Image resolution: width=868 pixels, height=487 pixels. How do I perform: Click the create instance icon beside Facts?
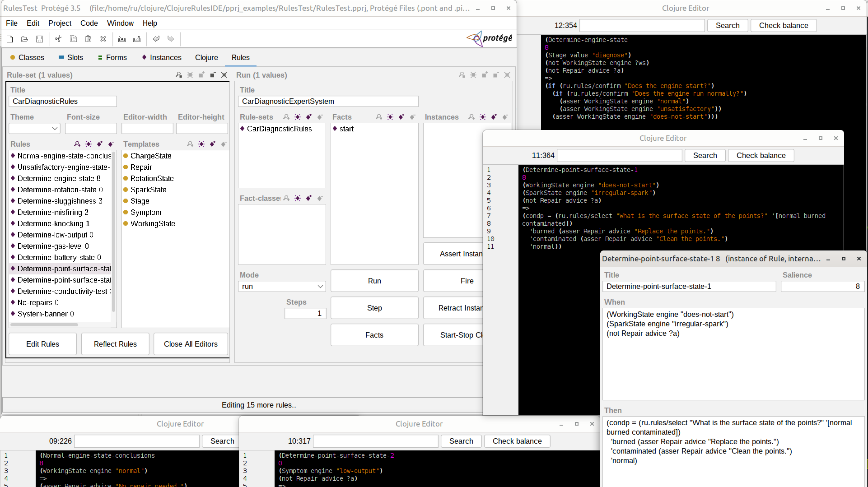tap(390, 117)
